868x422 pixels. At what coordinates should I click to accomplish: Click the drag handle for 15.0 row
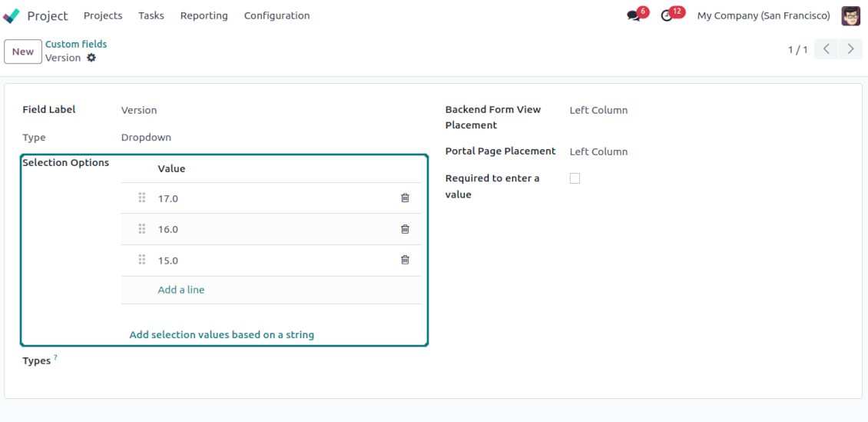point(142,260)
